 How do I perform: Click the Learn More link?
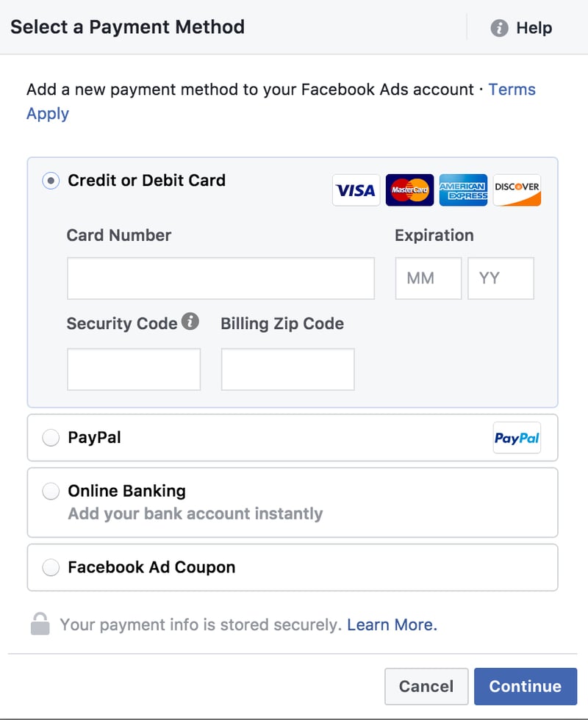click(x=392, y=624)
